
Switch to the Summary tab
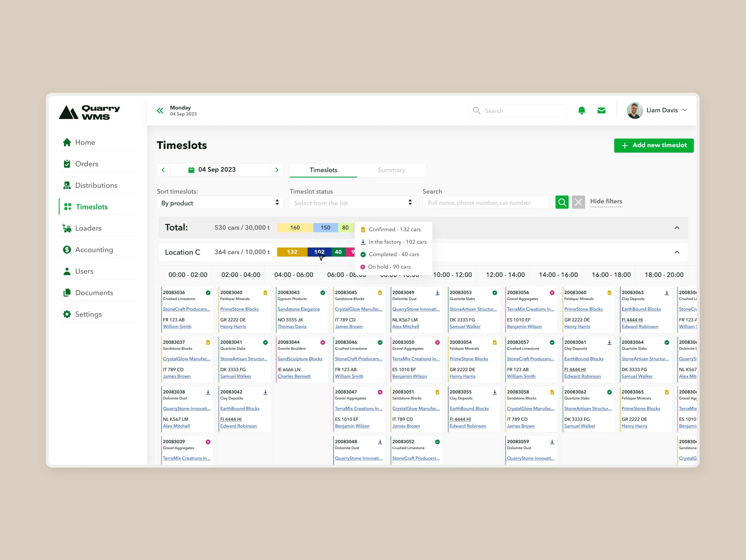point(391,170)
